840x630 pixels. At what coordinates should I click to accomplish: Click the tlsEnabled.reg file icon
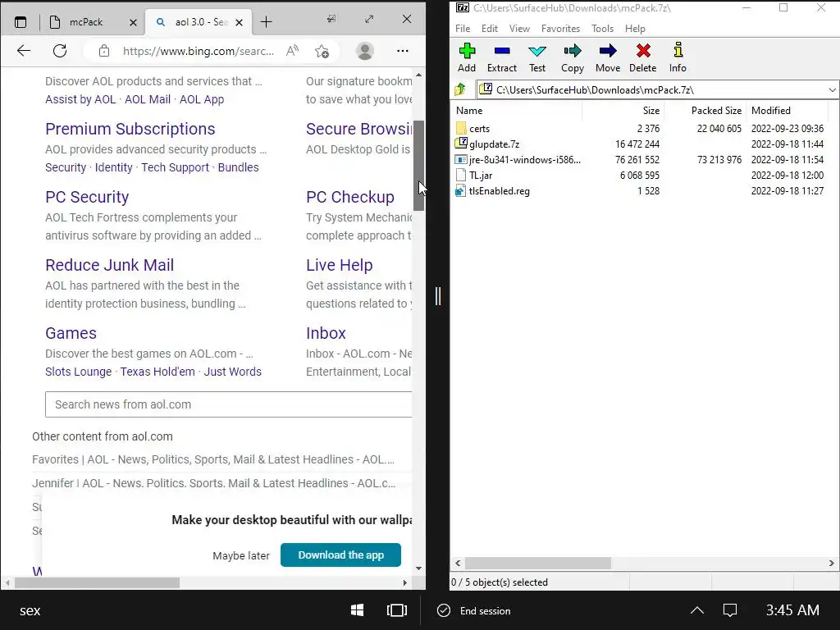[460, 190]
